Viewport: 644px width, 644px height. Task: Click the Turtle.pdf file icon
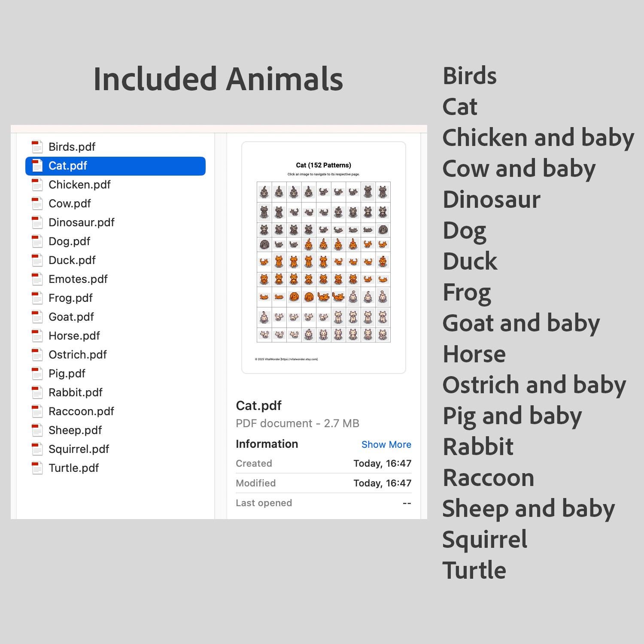[37, 468]
